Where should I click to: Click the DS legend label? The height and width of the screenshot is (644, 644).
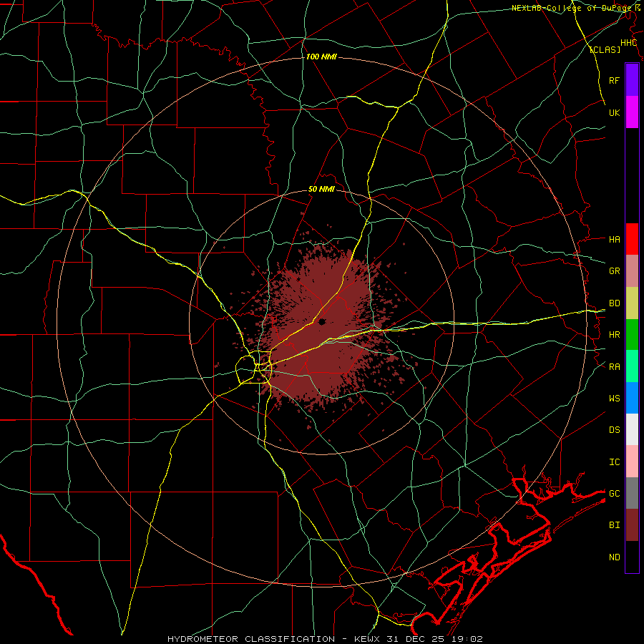point(614,430)
